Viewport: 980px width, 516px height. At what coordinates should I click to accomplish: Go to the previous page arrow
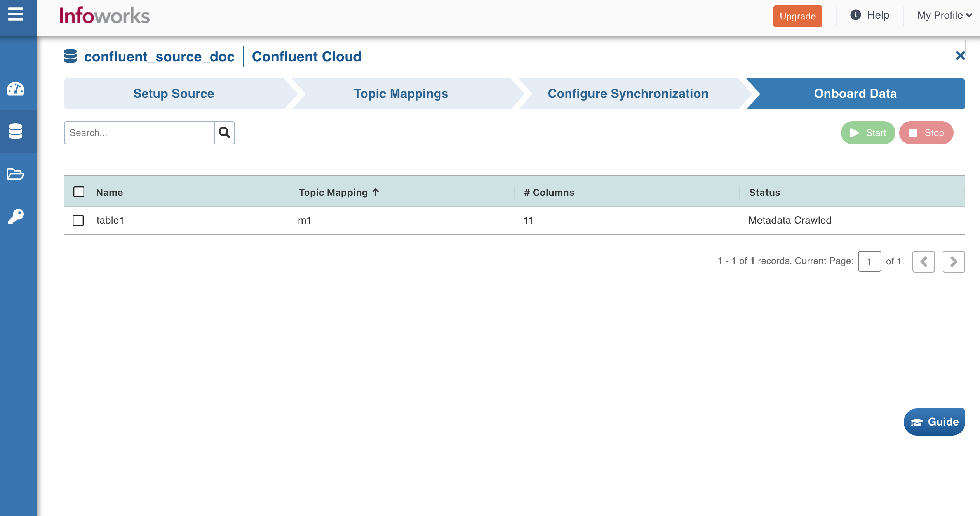(924, 262)
